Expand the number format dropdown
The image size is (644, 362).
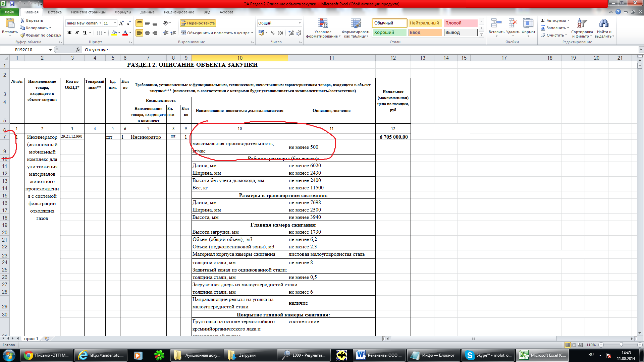click(x=300, y=23)
